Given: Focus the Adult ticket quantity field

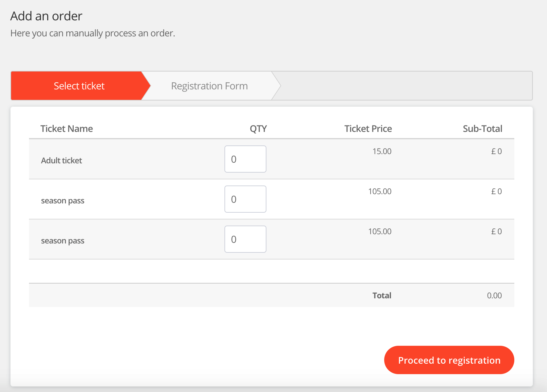Looking at the screenshot, I should [245, 159].
